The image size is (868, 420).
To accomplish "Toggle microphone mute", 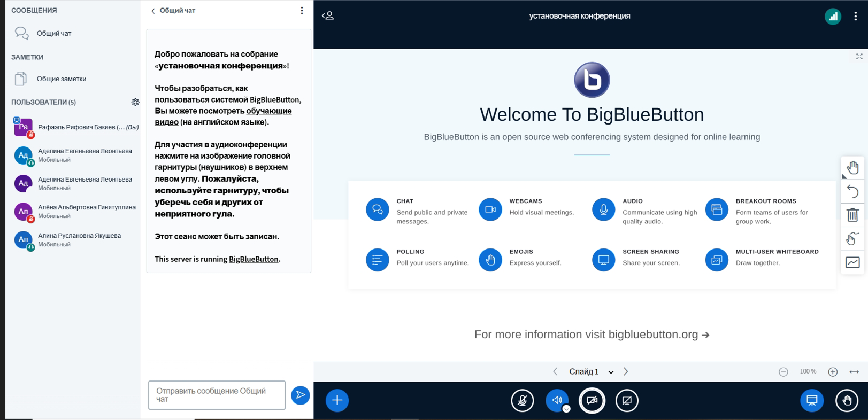I will coord(523,400).
